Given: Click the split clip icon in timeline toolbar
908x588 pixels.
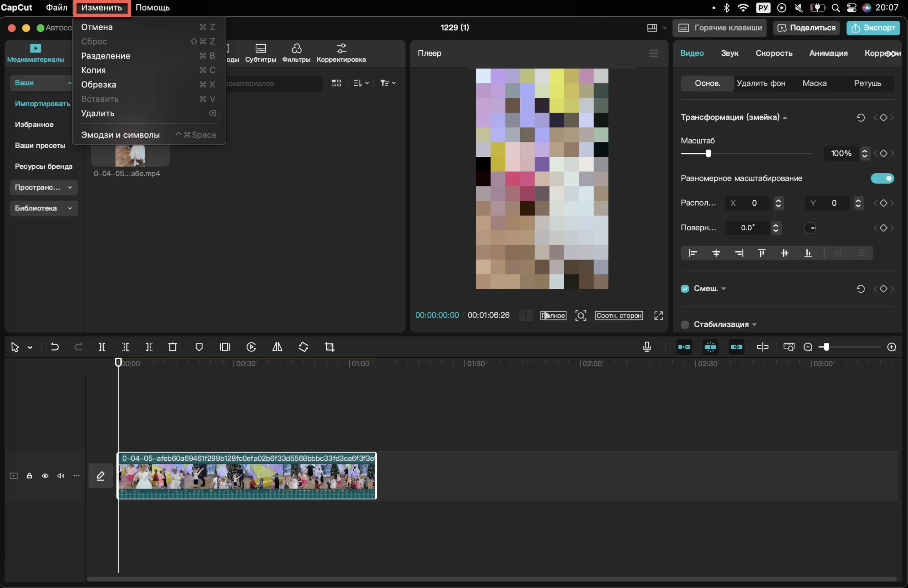Looking at the screenshot, I should (102, 347).
